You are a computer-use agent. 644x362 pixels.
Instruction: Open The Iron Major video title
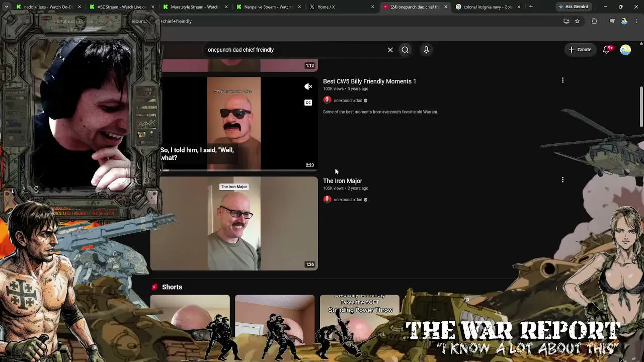coord(343,181)
